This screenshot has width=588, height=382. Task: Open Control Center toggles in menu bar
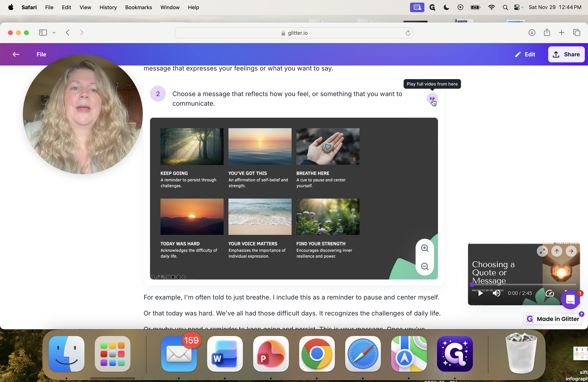point(517,7)
